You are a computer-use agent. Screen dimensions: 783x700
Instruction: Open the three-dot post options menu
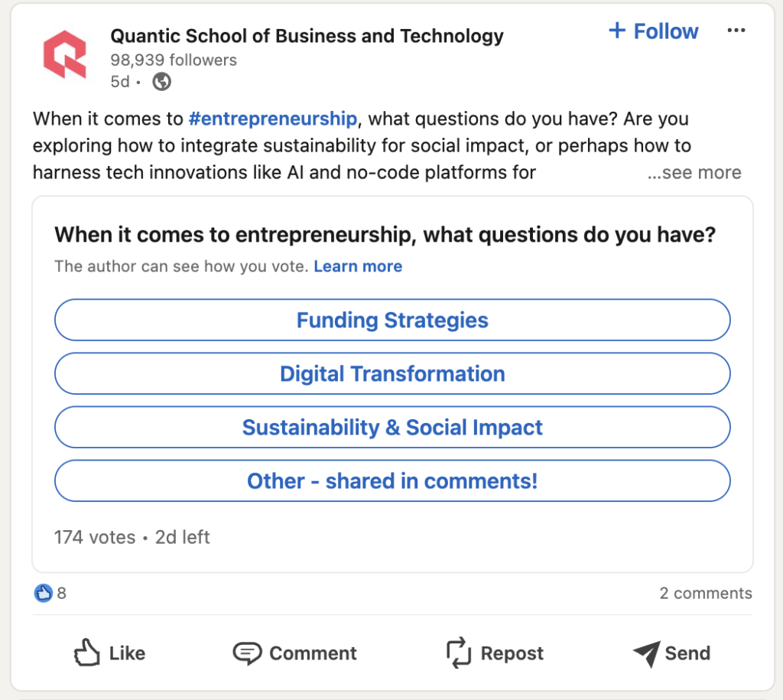pos(736,31)
